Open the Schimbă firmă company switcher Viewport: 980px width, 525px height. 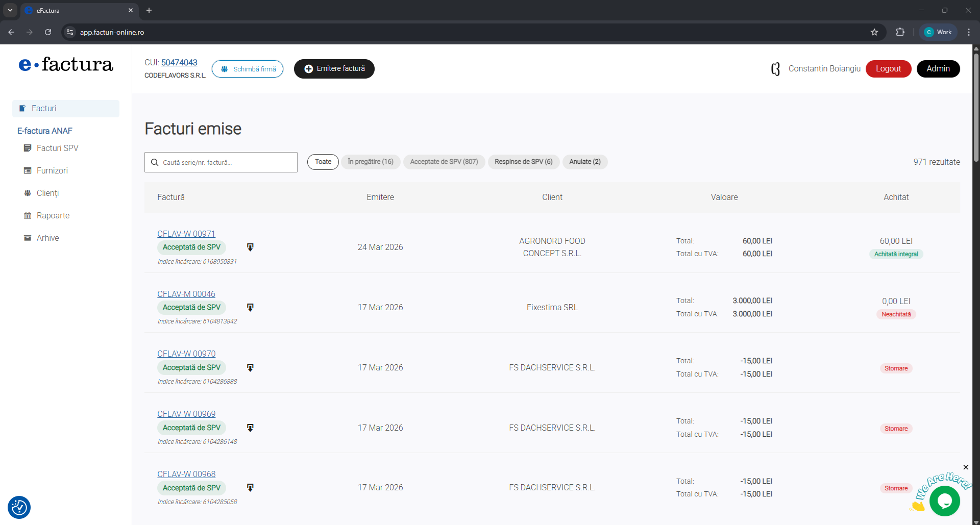(x=248, y=69)
